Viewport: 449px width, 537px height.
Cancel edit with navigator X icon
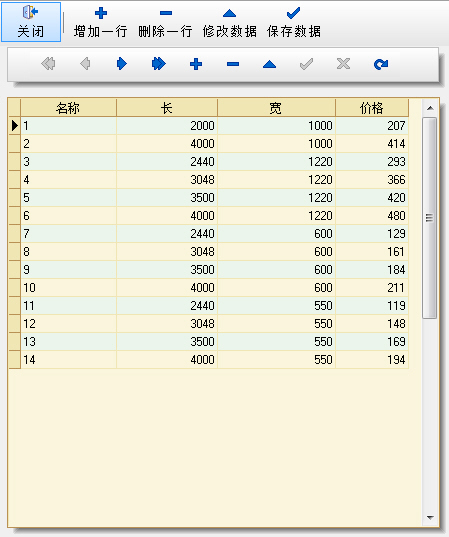[344, 64]
